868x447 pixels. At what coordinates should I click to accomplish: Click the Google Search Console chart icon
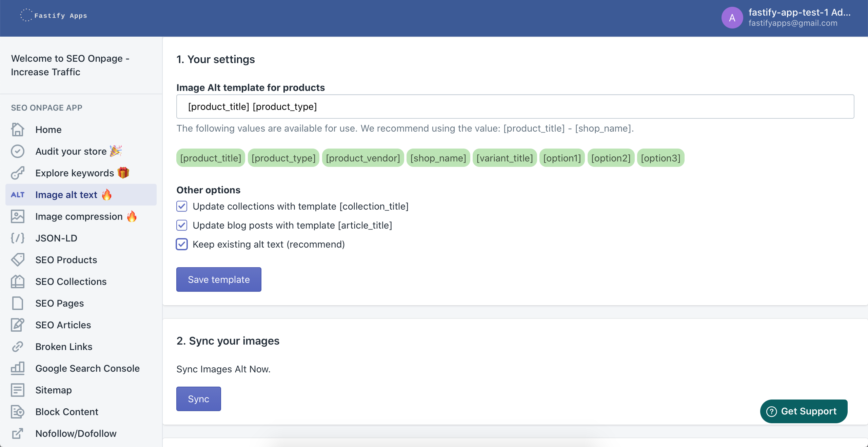18,368
